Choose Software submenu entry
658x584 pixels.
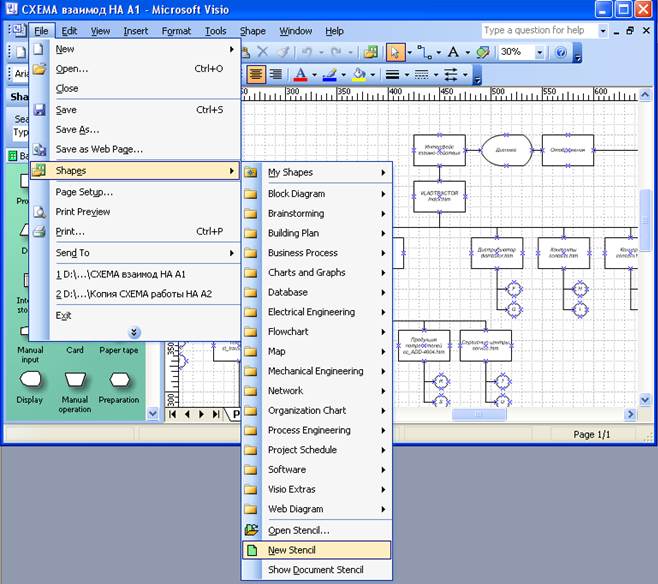coord(316,469)
